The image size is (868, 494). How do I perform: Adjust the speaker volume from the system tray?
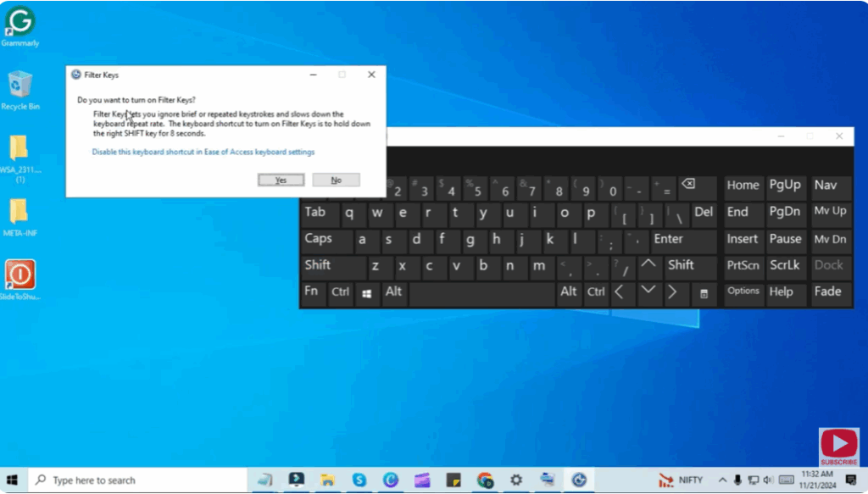click(x=767, y=480)
